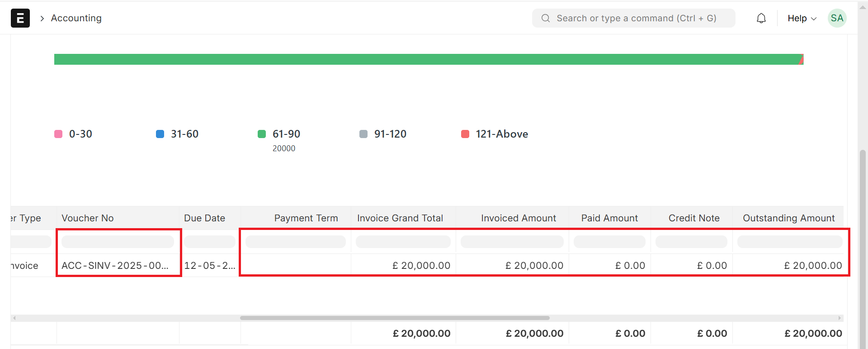This screenshot has width=868, height=349.
Task: Sort by Outstanding Amount column header
Action: coord(788,218)
